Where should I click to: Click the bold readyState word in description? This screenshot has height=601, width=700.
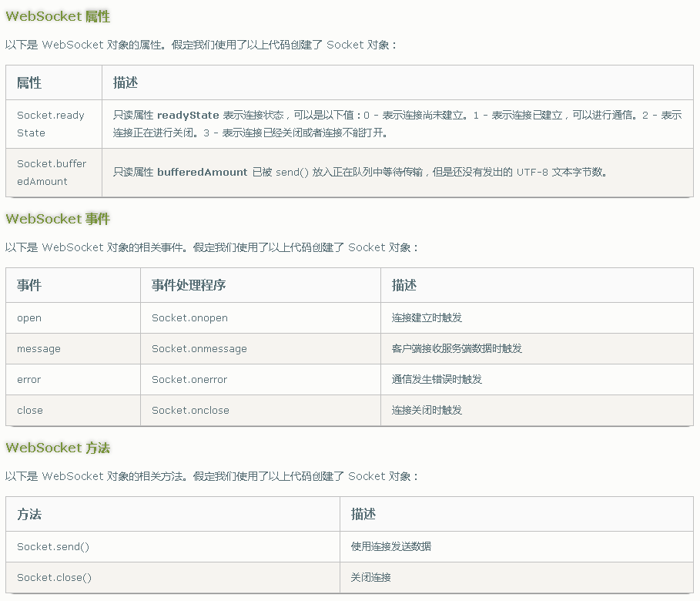click(188, 115)
